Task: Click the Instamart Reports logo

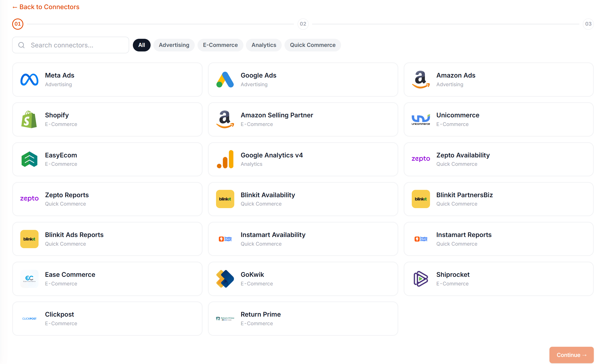Action: click(x=421, y=239)
